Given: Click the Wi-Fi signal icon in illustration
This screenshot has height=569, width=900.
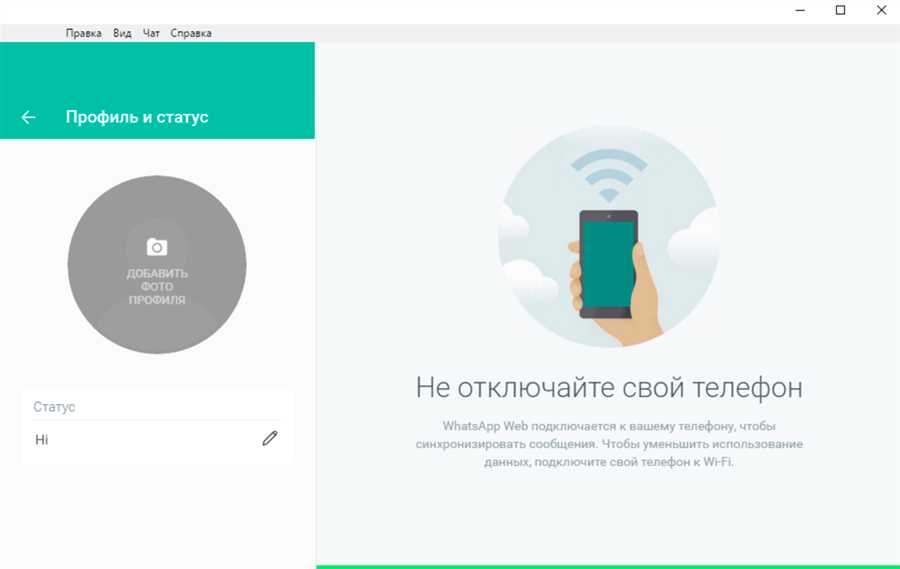Looking at the screenshot, I should (608, 175).
